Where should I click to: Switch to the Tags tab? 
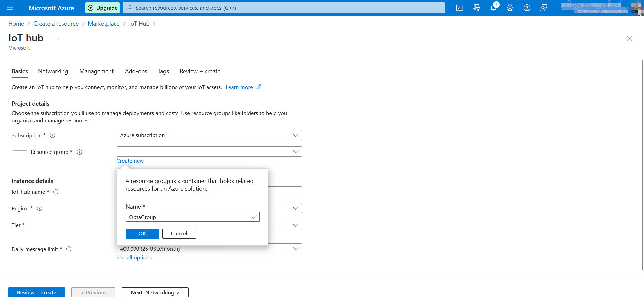tap(163, 71)
